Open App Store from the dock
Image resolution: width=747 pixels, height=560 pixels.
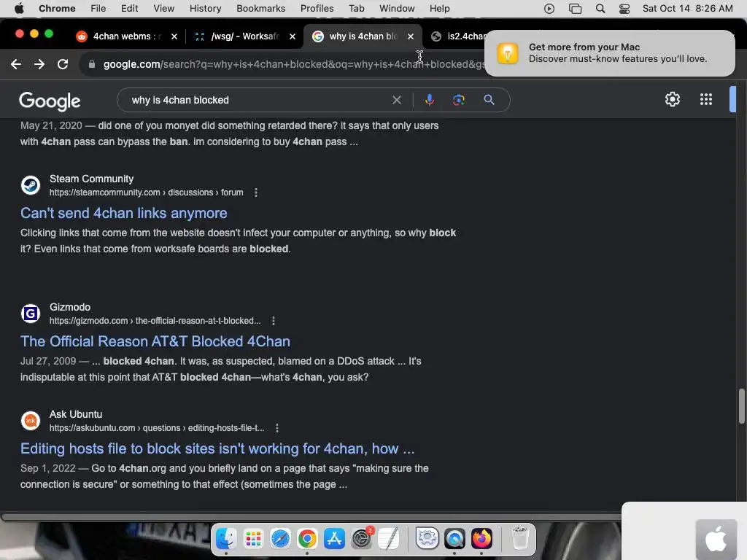pos(334,539)
